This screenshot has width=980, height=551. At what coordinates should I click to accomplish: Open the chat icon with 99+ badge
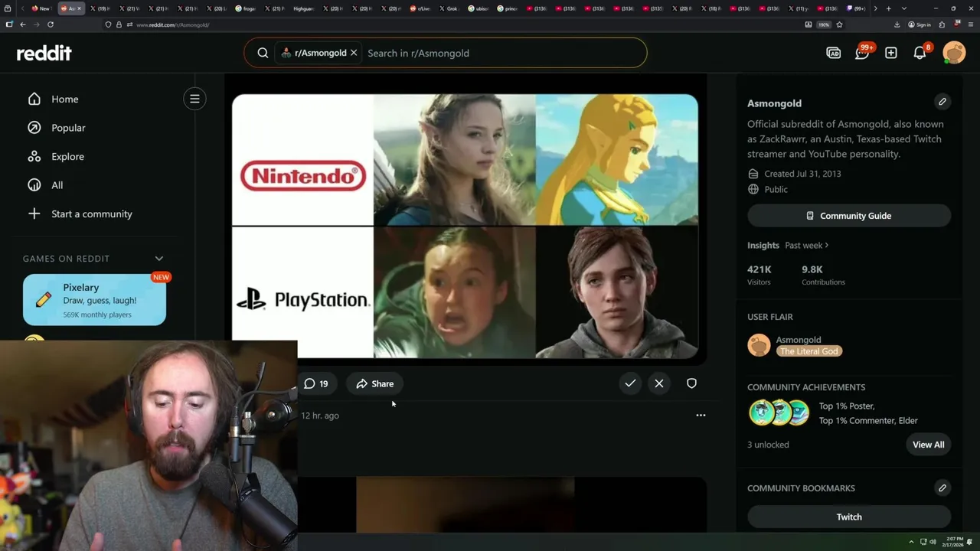tap(863, 52)
